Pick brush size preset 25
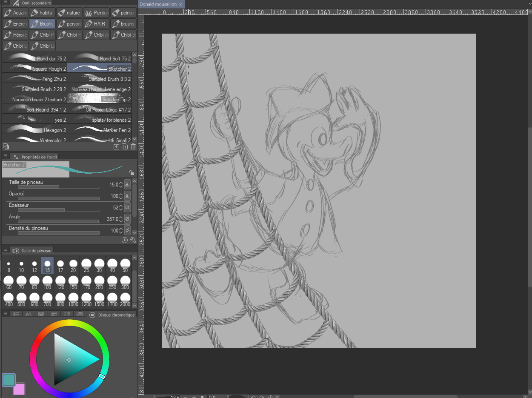The image size is (532, 398). (x=86, y=266)
